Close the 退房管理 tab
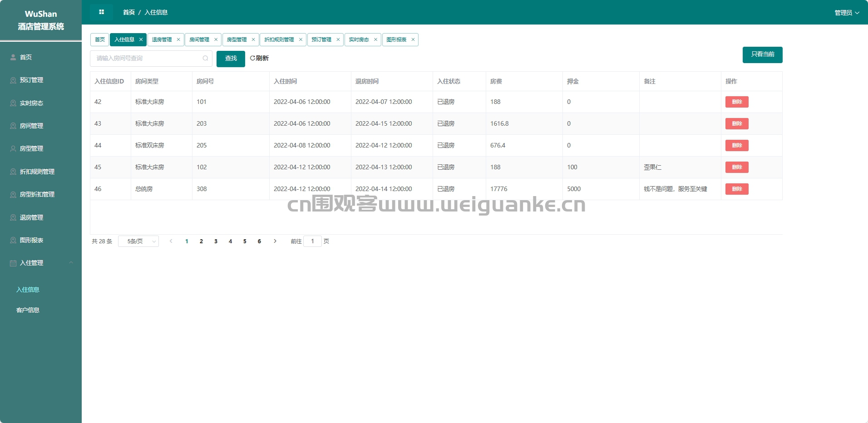 (178, 39)
